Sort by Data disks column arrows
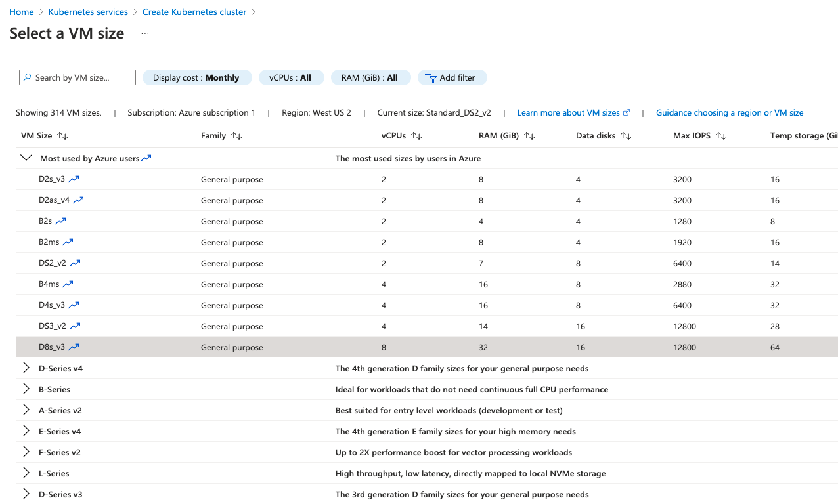The width and height of the screenshot is (838, 504). pyautogui.click(x=626, y=136)
